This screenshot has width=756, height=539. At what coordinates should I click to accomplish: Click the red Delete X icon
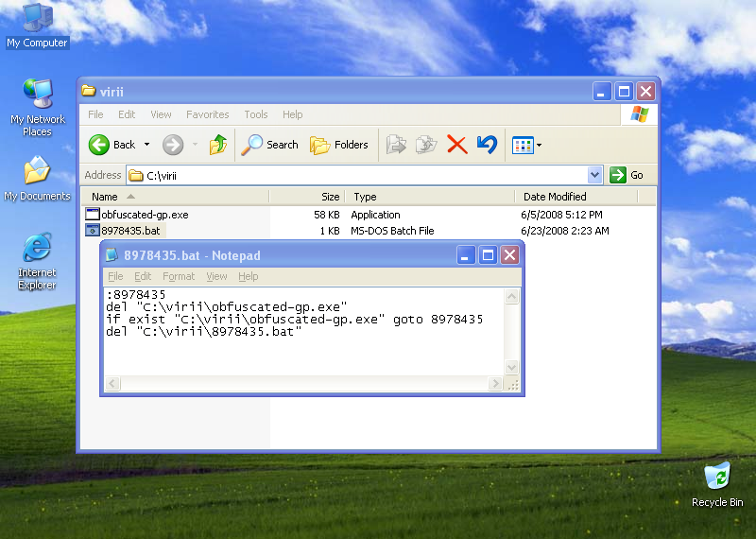(x=456, y=145)
